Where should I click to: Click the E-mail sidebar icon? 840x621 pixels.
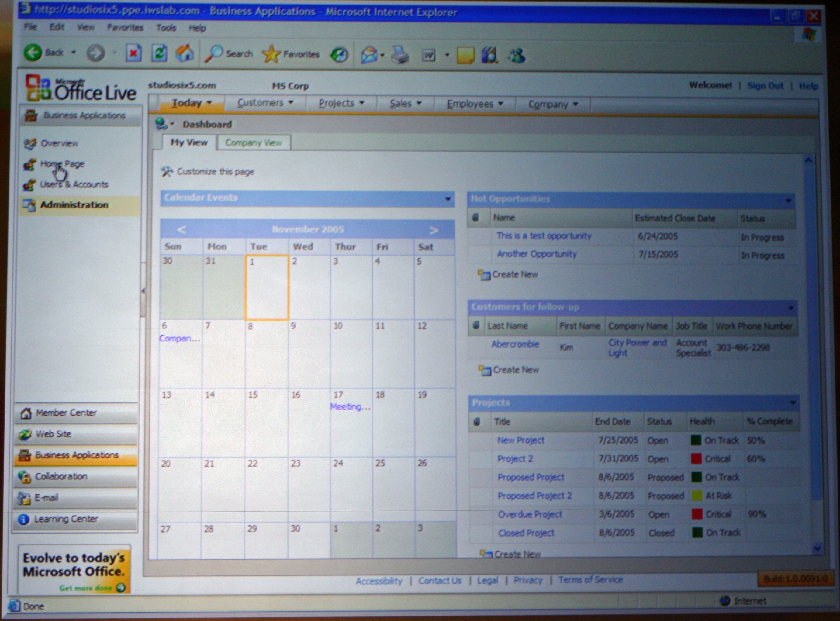(x=24, y=498)
